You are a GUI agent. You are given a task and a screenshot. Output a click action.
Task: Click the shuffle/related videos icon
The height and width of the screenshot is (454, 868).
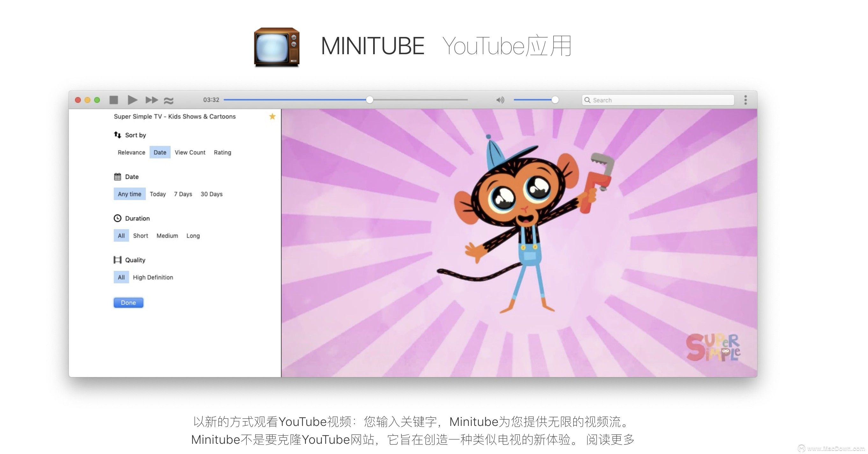click(x=169, y=100)
